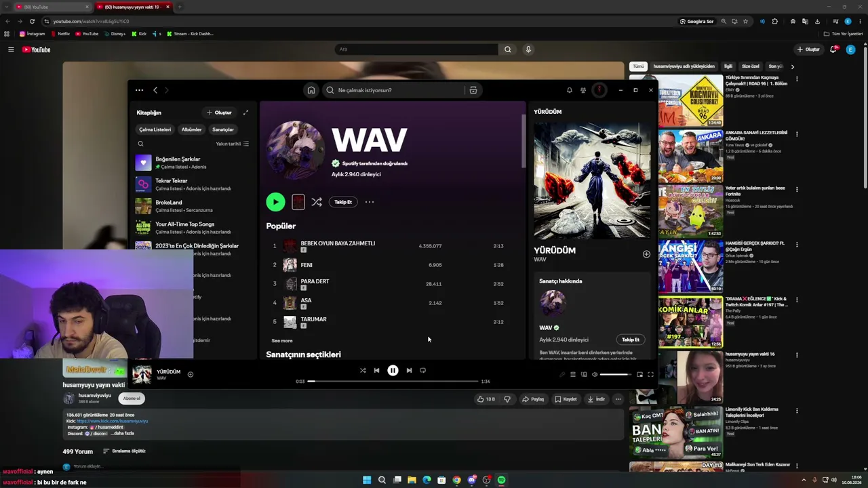Select the 'Tümü' chip in YouTube recommendations
The height and width of the screenshot is (488, 868).
[x=639, y=66]
